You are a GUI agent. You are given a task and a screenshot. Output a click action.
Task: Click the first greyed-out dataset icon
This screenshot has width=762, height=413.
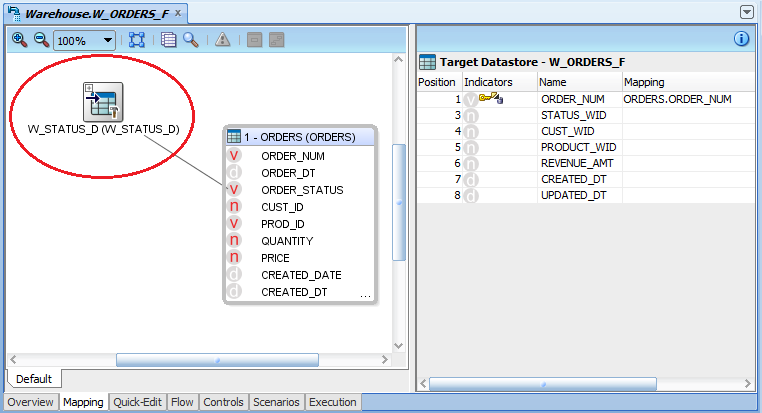(x=255, y=40)
